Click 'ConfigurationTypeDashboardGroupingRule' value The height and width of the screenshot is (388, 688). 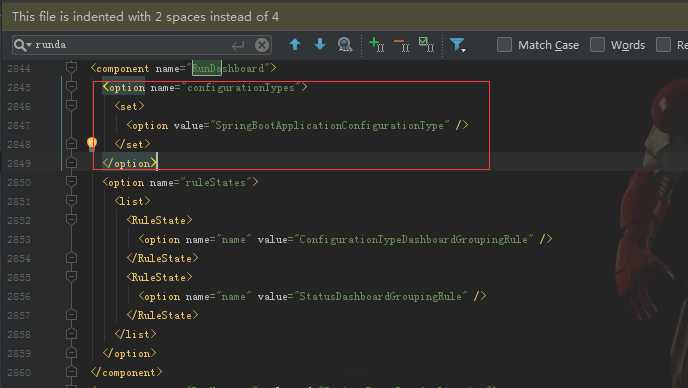(x=413, y=239)
